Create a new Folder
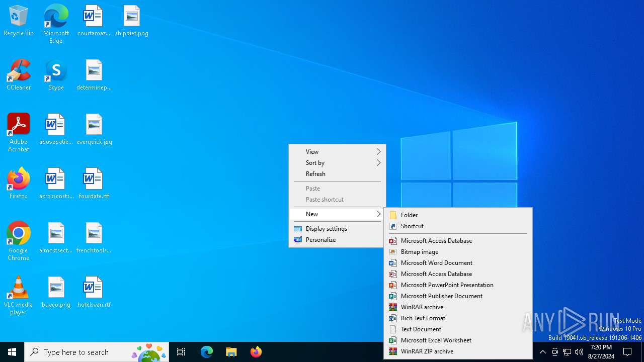Image resolution: width=644 pixels, height=362 pixels. pyautogui.click(x=458, y=215)
